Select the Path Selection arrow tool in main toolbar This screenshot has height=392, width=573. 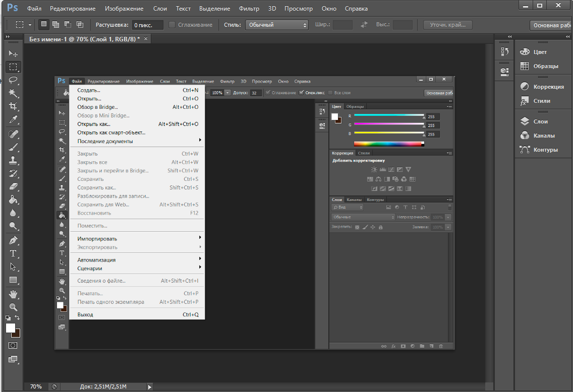click(x=13, y=267)
